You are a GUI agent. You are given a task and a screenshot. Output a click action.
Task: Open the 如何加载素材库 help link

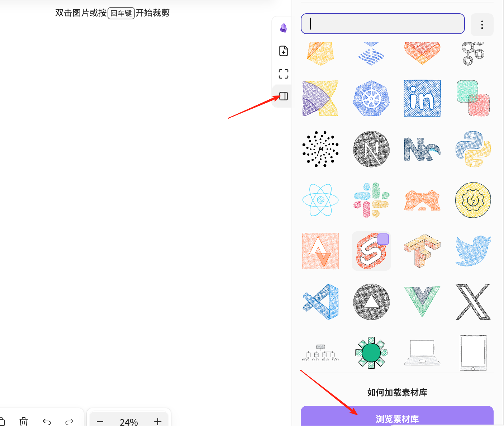(x=397, y=393)
